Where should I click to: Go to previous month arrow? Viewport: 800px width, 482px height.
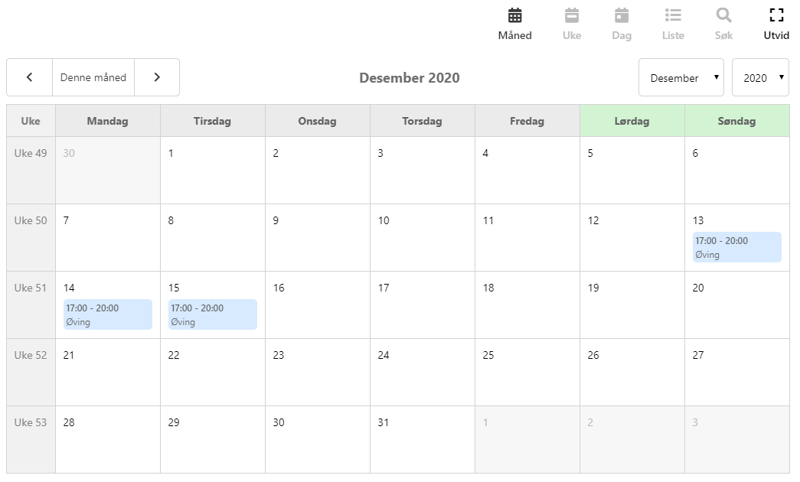pos(30,77)
